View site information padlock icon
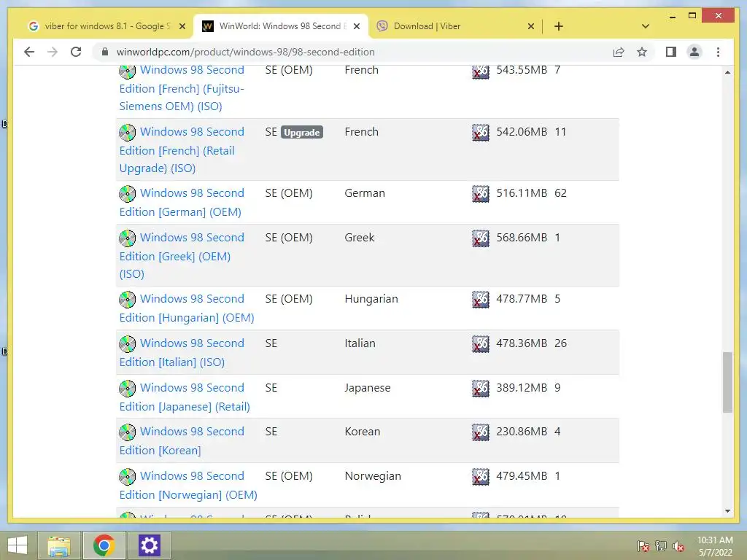The image size is (747, 560). click(105, 52)
